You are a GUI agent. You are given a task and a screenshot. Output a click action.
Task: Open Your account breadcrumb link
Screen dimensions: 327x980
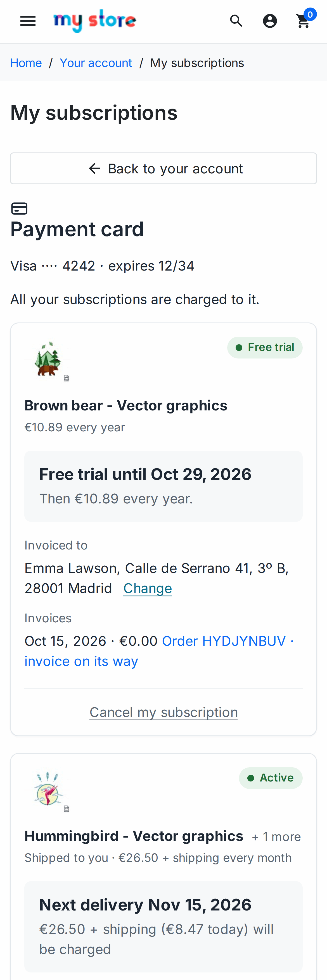96,63
